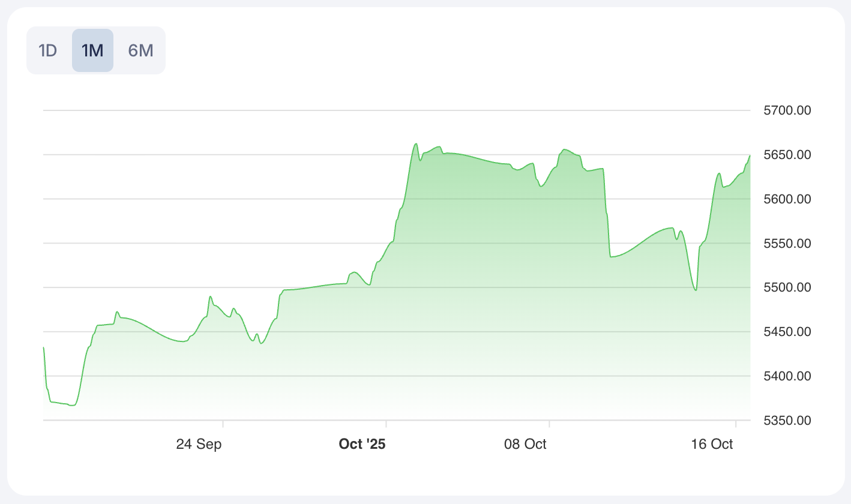The height and width of the screenshot is (504, 851).
Task: Select the 1M time range
Action: coord(92,50)
